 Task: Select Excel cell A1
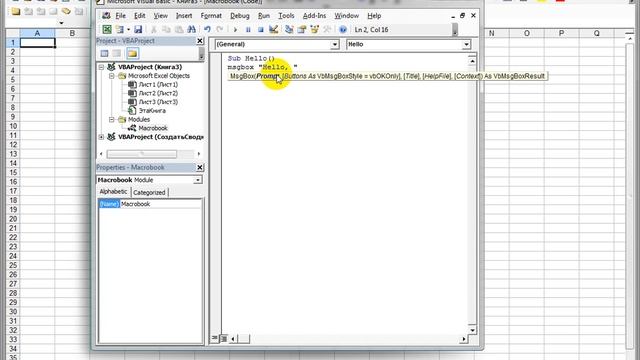(37, 42)
